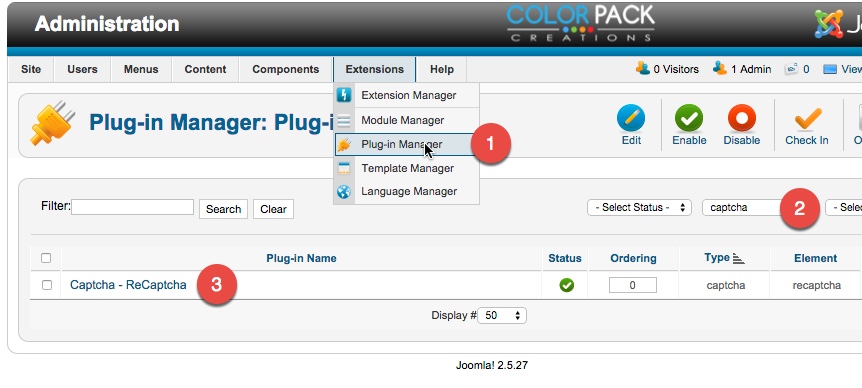Open the Components menu
862x388 pixels.
click(x=286, y=69)
